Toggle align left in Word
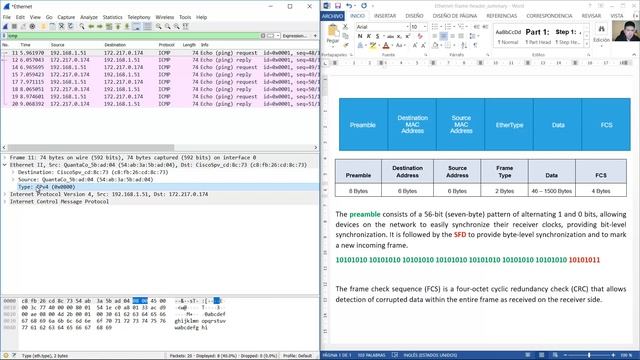 point(434,36)
